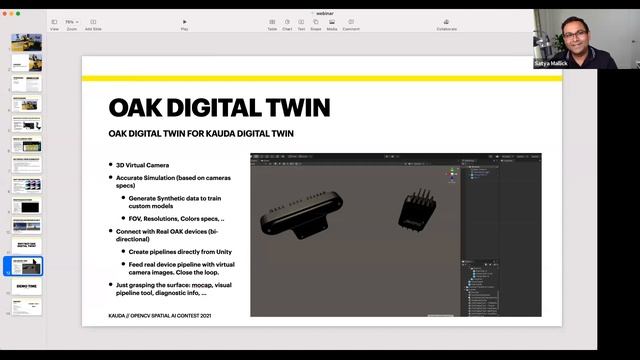Start the slideshow with Play button
This screenshot has width=640, height=360.
point(184,24)
